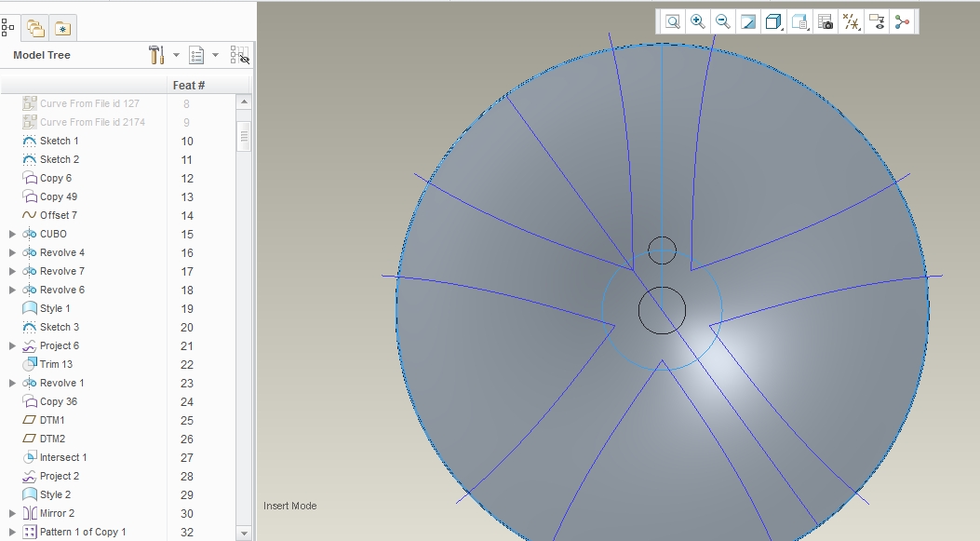Open the View Manager camera icon
980x541 pixels.
[825, 22]
